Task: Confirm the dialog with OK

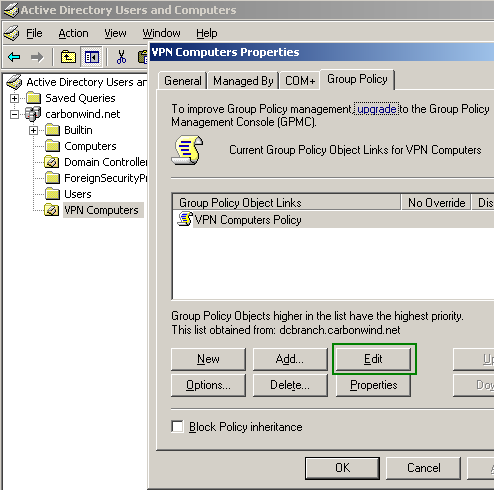Action: [x=342, y=468]
